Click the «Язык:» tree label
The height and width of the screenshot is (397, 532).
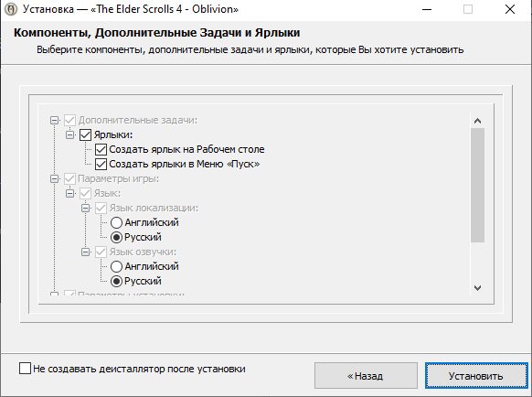pyautogui.click(x=107, y=194)
